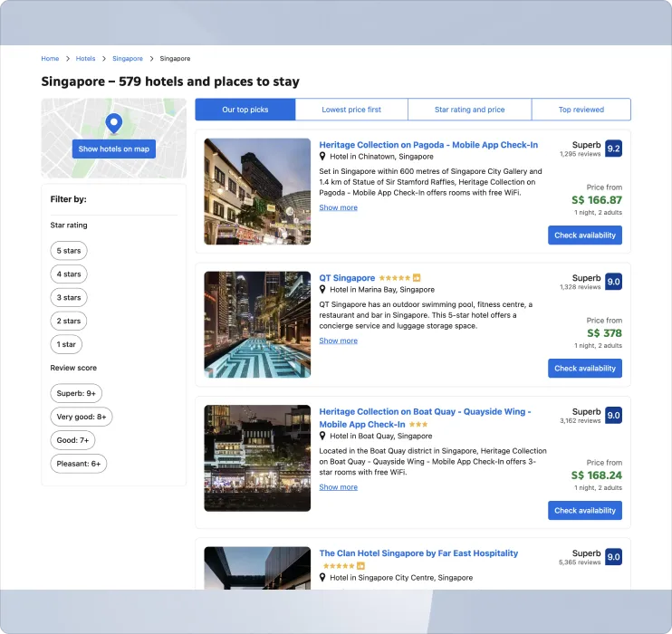The height and width of the screenshot is (634, 672).
Task: Click the location pin beside Hotel in Marina Bay
Action: [x=322, y=289]
